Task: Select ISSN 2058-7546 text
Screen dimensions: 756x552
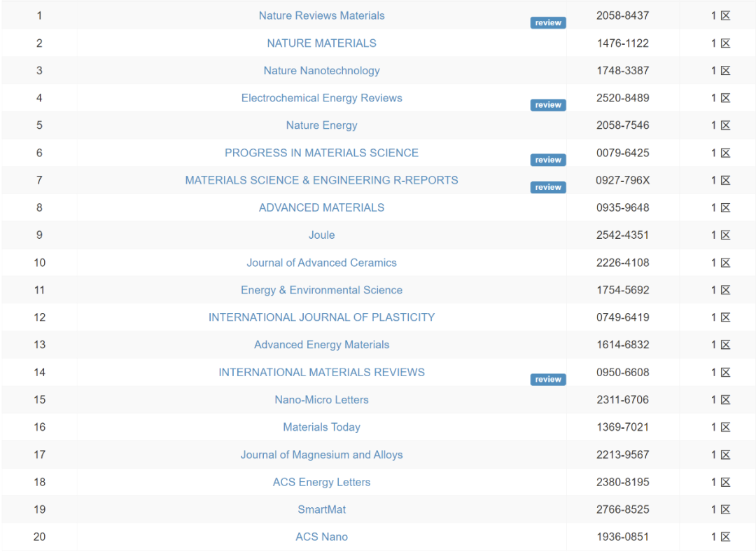Action: point(622,125)
